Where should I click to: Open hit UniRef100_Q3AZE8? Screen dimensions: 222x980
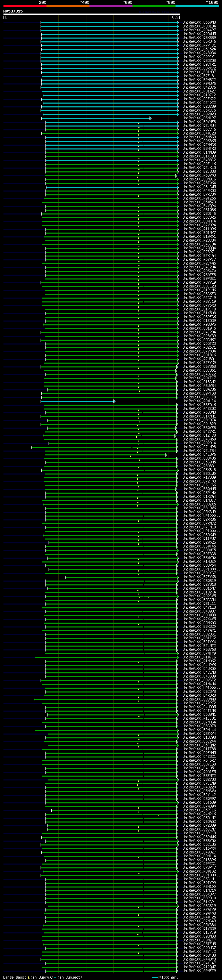(199, 275)
